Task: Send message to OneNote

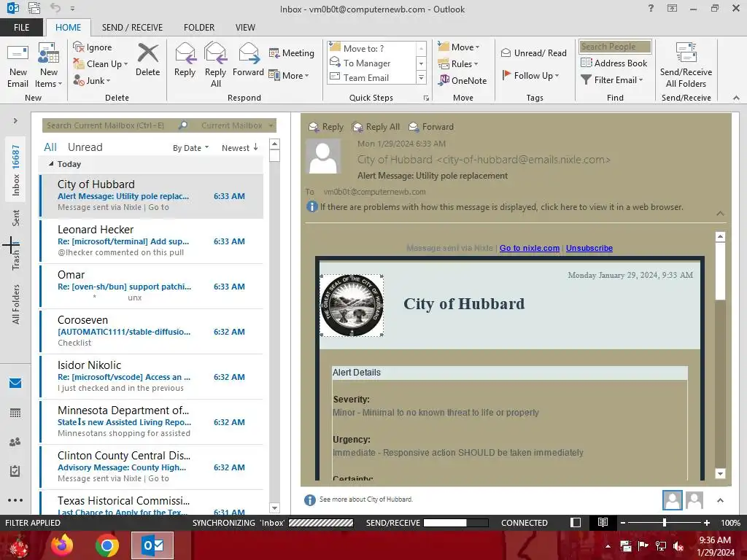Action: click(x=462, y=80)
